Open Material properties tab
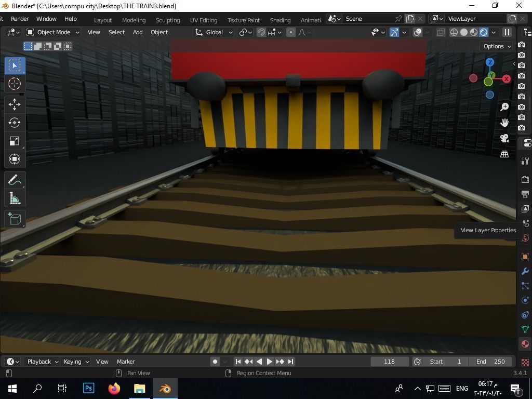Viewport: 532px width, 399px height. [525, 344]
